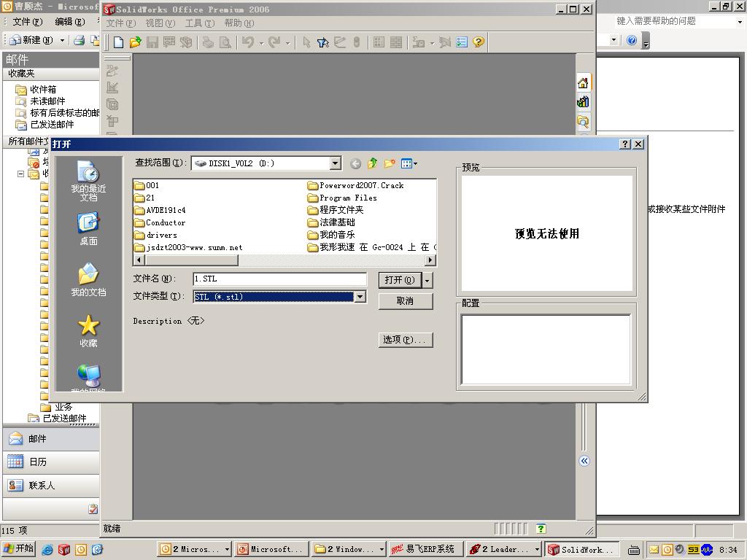
Task: Switch to Mail (邮件) in Outlook pane
Action: (51, 438)
